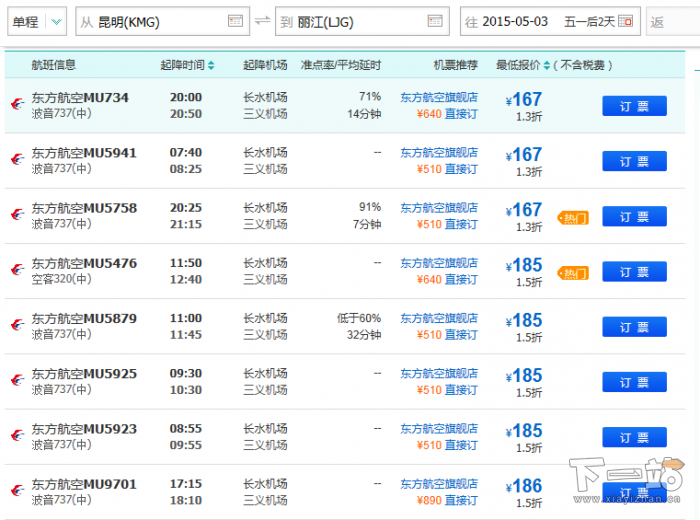Open 东方航空旗舰店 link for MU5758
Viewport: 700px width, 520px height.
[x=439, y=208]
